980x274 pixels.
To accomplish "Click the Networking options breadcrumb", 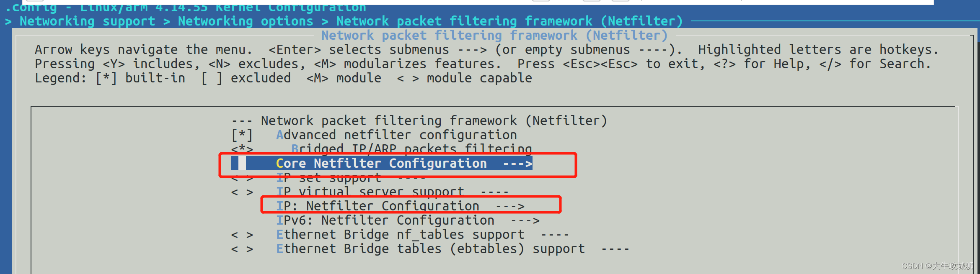I will click(245, 21).
